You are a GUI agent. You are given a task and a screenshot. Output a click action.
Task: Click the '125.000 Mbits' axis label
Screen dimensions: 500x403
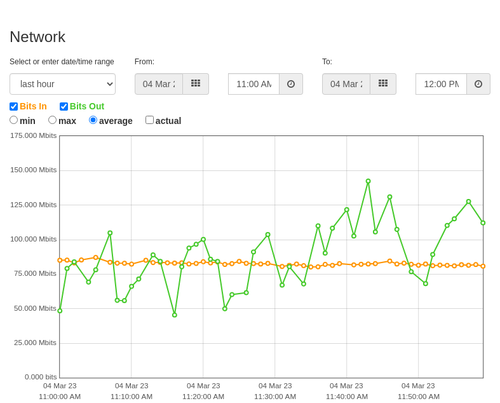[x=33, y=205]
